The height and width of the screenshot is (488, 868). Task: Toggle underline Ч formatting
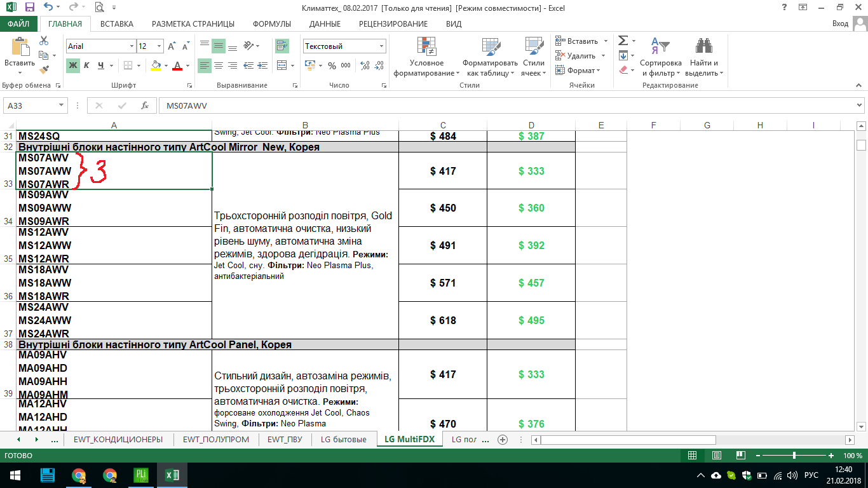coord(100,65)
